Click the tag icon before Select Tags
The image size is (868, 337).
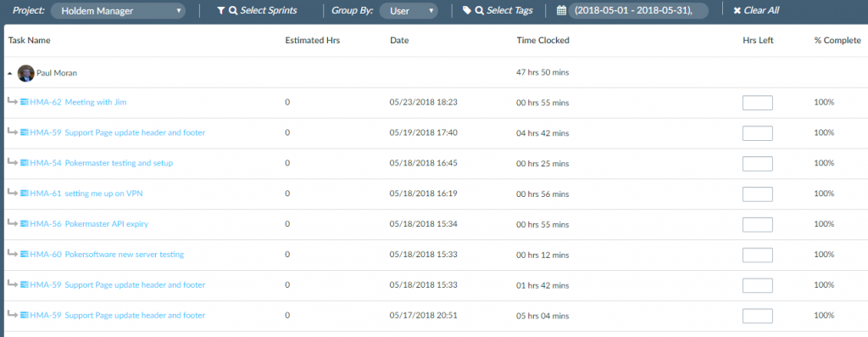click(467, 10)
